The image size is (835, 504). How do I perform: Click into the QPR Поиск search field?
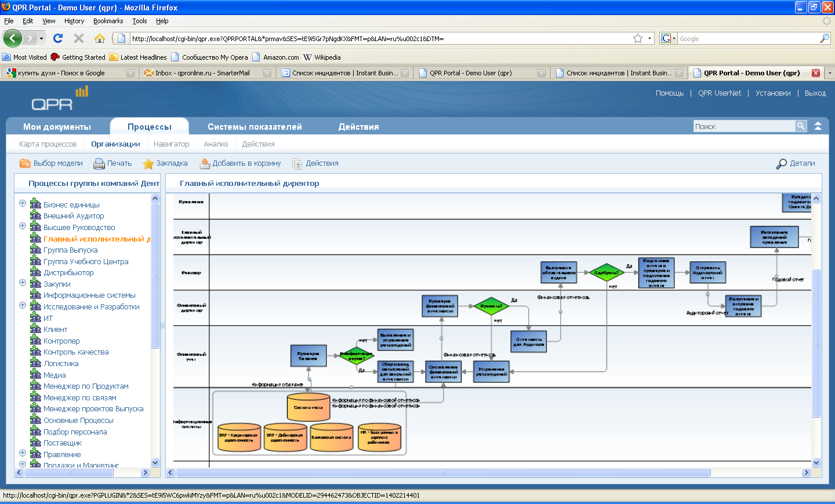pyautogui.click(x=744, y=126)
